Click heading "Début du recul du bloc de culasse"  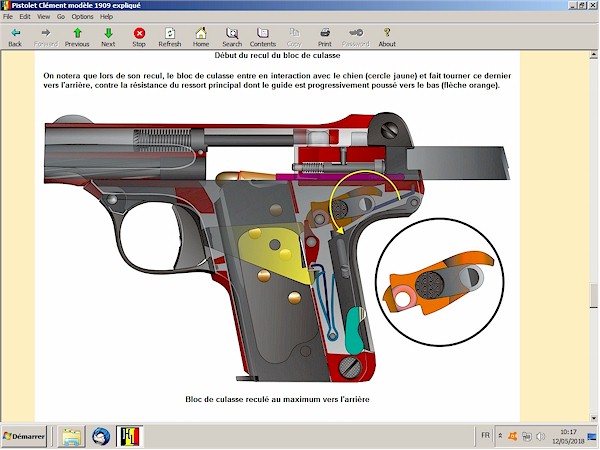(277, 55)
